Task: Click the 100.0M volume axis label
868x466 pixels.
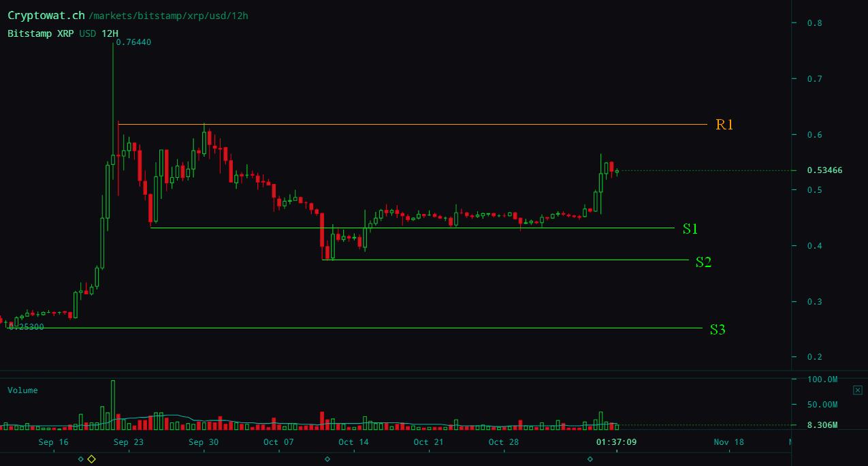Action: tap(822, 379)
